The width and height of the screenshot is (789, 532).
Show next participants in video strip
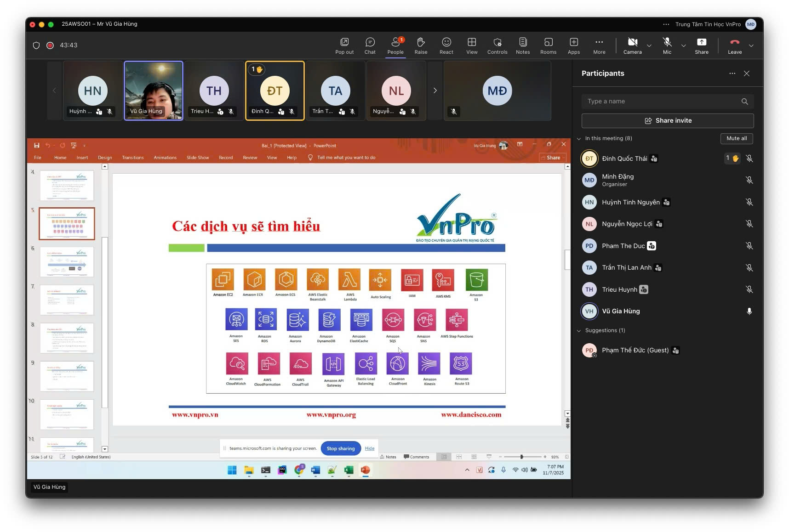click(435, 91)
